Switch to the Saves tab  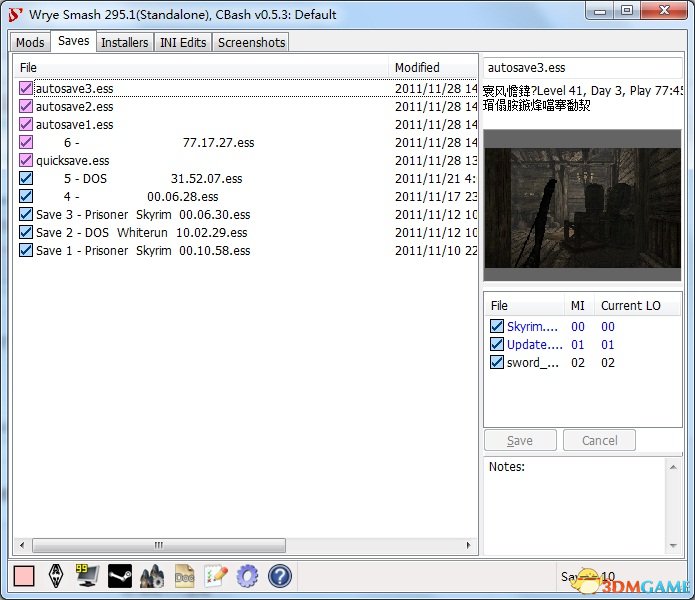(74, 41)
